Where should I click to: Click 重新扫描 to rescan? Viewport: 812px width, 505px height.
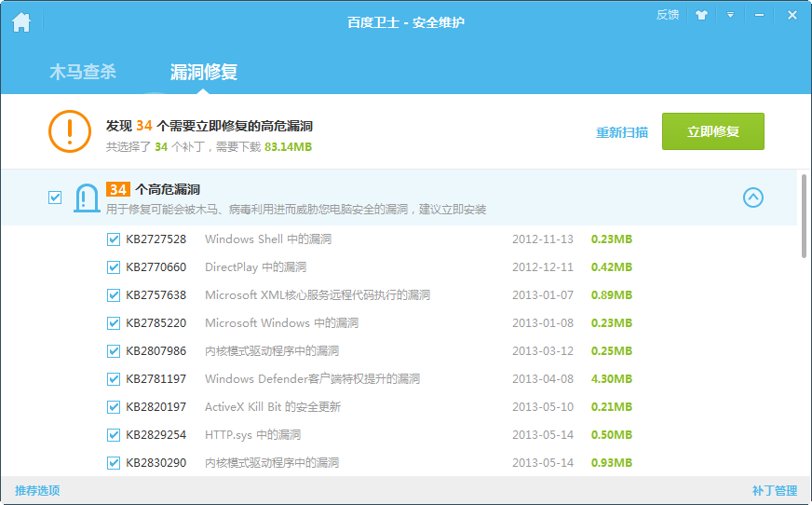622,132
